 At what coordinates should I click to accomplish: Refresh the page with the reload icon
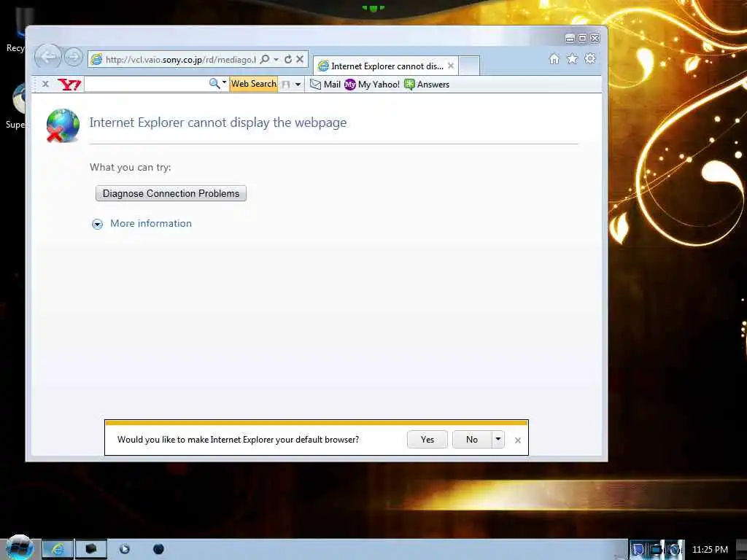point(287,59)
